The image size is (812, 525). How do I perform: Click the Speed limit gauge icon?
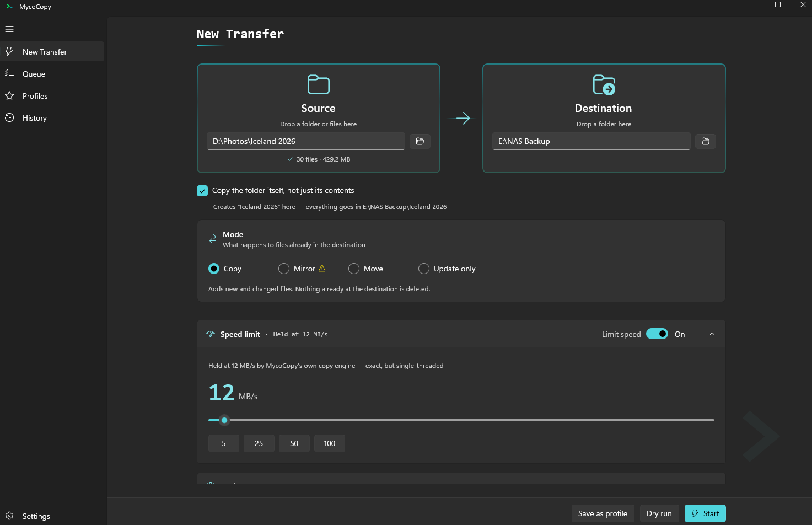coord(211,334)
